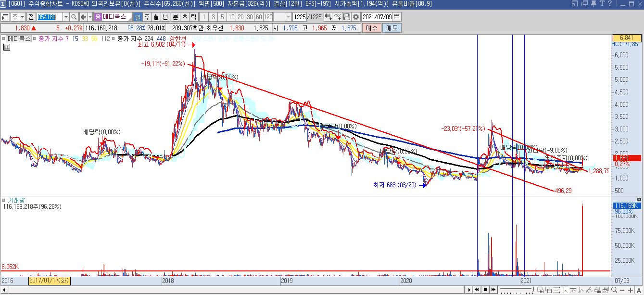Click the 매도 sell button
This screenshot has height=295, width=644.
click(x=391, y=28)
